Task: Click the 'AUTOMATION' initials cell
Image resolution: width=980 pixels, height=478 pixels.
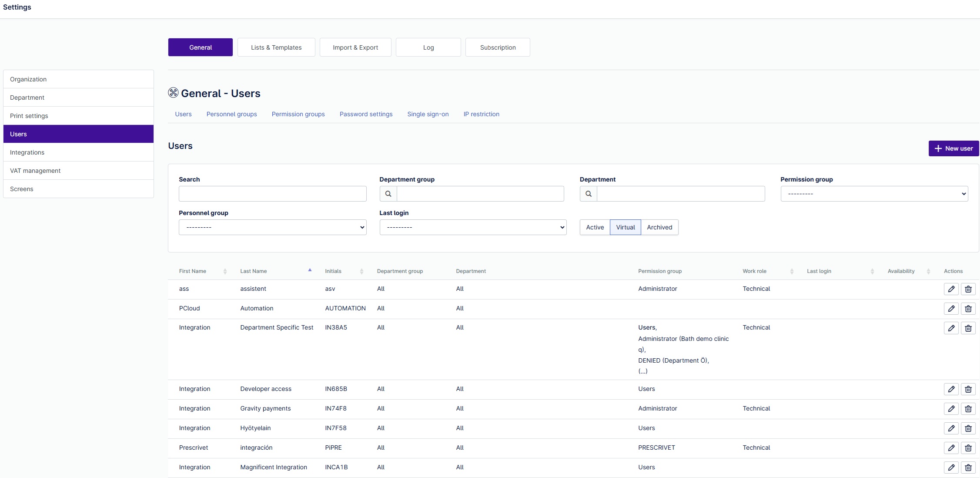Action: pos(345,308)
